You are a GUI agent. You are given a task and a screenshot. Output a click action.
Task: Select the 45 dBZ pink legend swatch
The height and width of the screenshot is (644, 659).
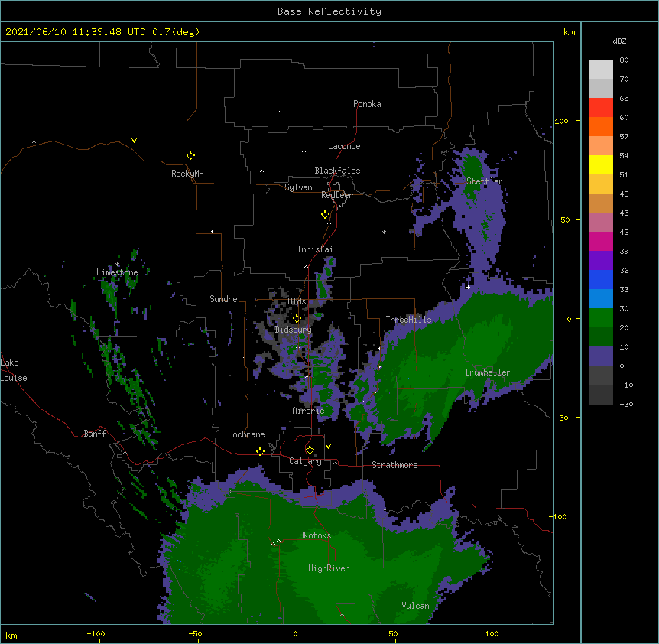coord(601,222)
